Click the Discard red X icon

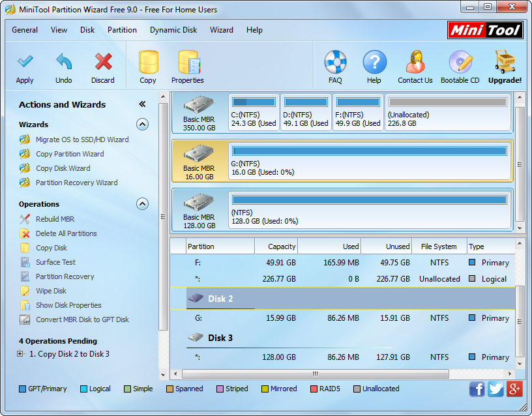[x=103, y=61]
